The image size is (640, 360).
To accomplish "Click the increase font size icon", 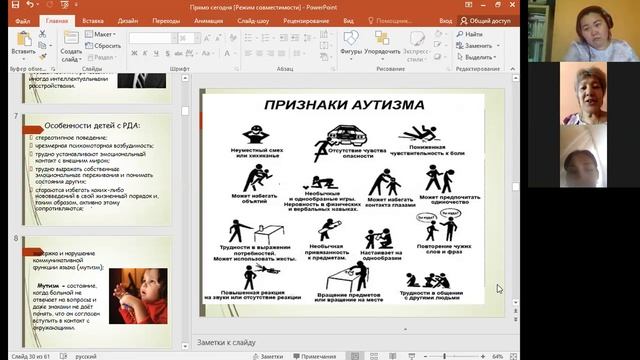I will [207, 38].
